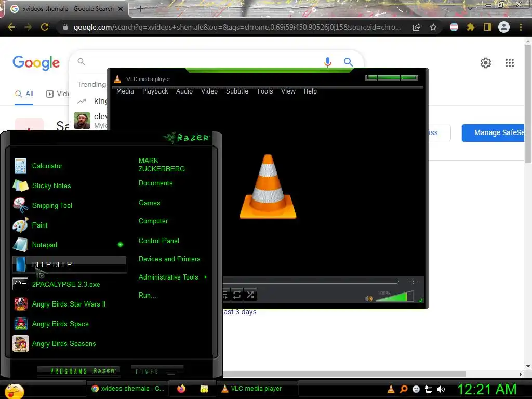Open Devices and Printers
Screen dimensions: 532x399
(x=169, y=259)
